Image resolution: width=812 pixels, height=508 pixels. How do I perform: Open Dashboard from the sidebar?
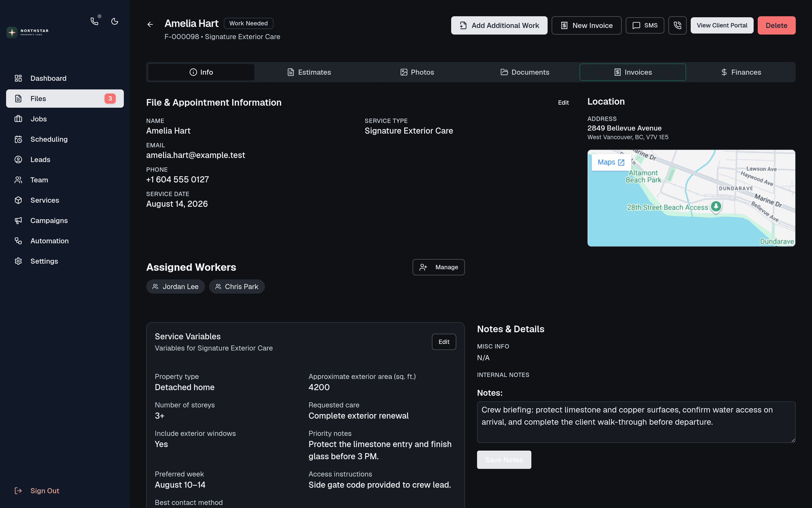(65, 78)
